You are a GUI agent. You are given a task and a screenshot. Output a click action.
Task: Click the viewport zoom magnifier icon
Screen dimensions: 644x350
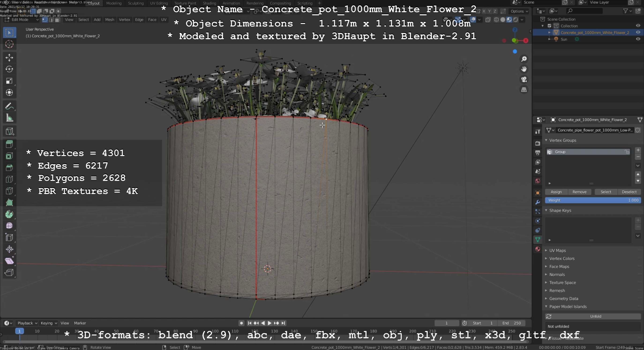click(524, 59)
